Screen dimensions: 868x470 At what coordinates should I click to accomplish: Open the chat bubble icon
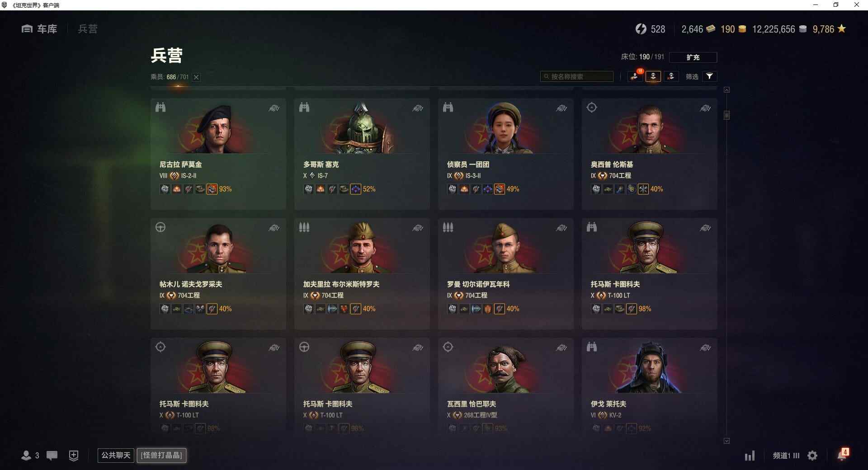[52, 456]
